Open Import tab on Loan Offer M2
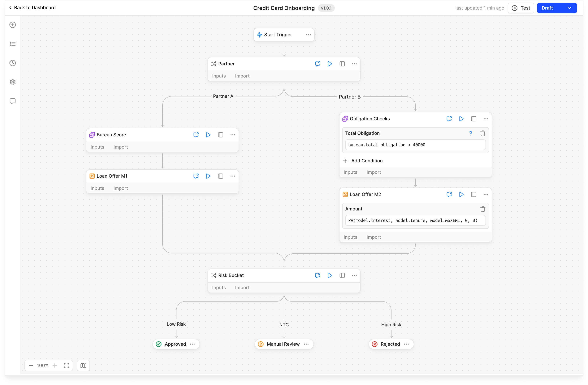 tap(374, 237)
